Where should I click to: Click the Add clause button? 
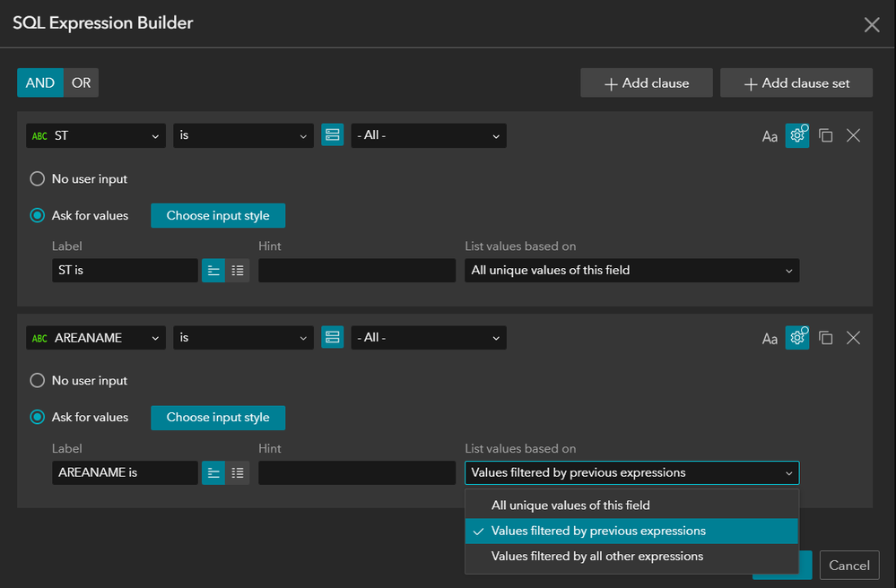[647, 82]
